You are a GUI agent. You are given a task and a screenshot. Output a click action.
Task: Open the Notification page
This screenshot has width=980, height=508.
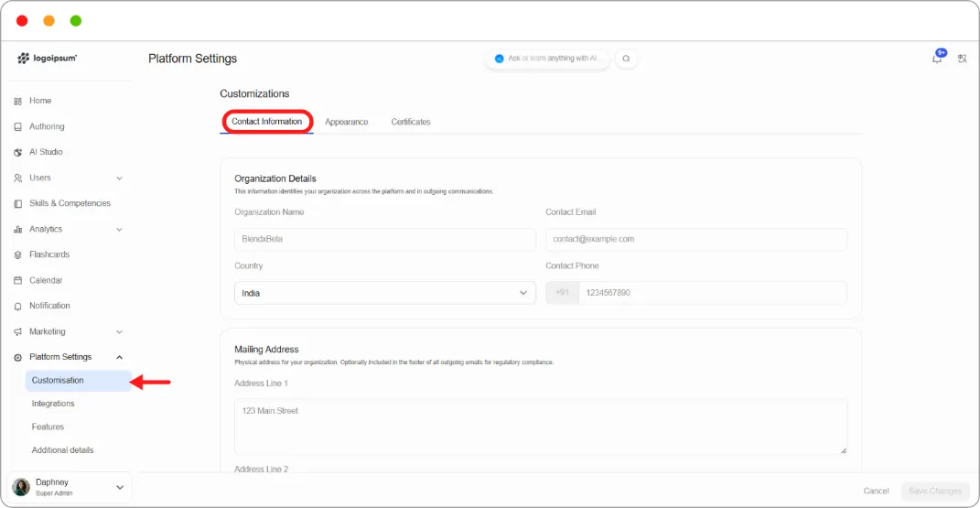pos(49,306)
